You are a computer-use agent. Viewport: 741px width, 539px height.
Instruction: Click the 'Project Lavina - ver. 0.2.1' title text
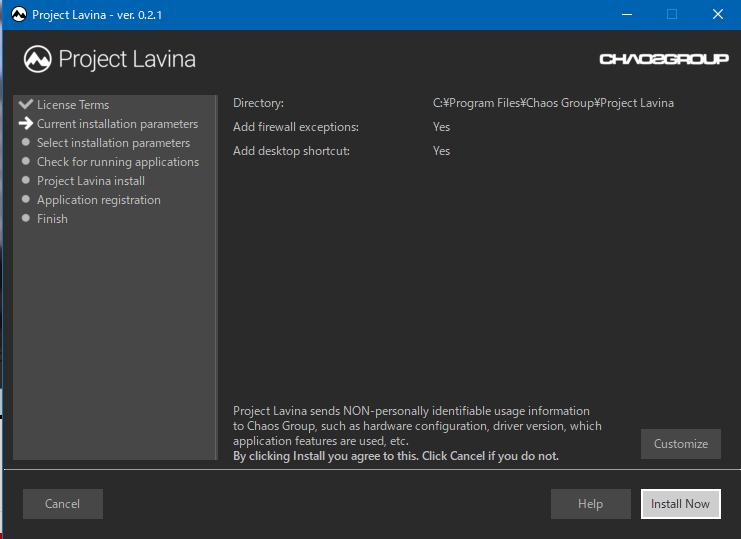97,15
